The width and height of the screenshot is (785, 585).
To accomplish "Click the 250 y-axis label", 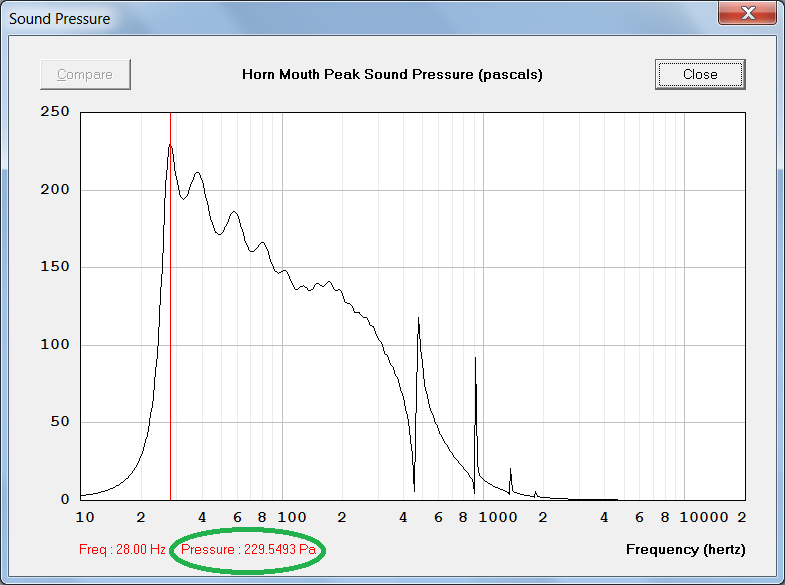I will tap(55, 112).
